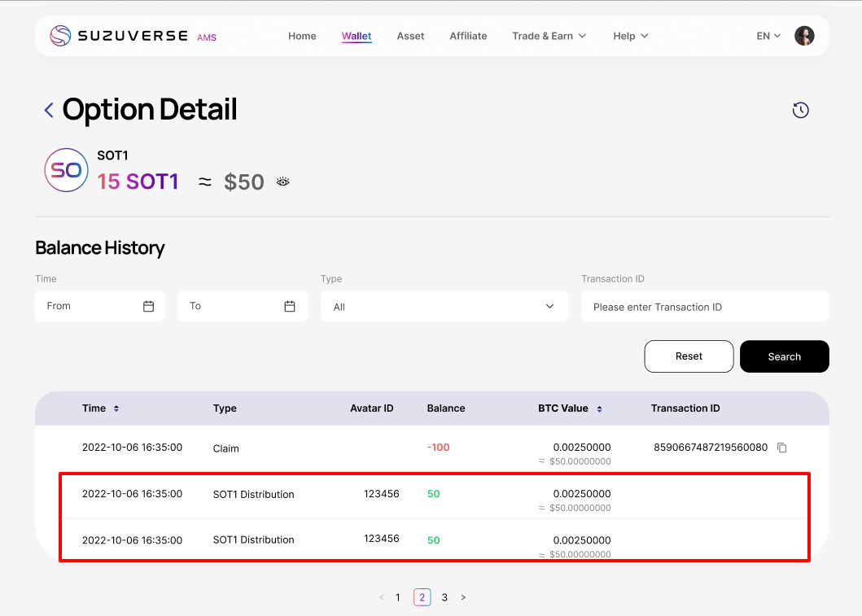Expand the Trade & Earn menu
Image resolution: width=862 pixels, height=616 pixels.
549,36
